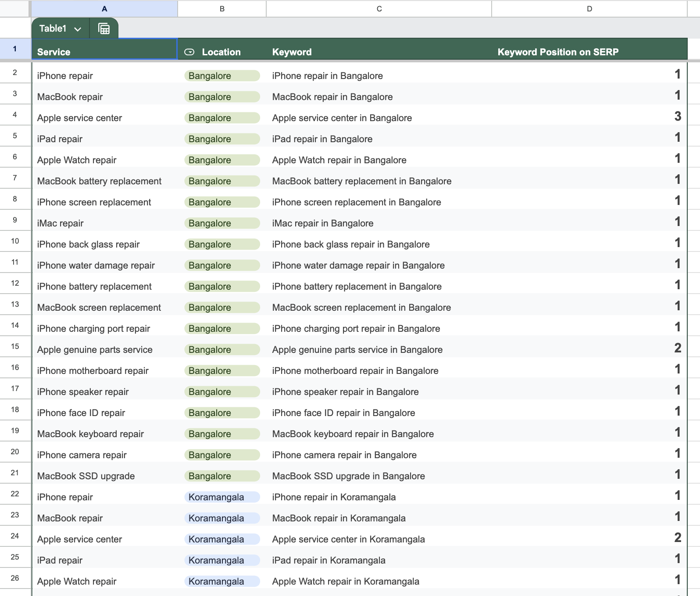Viewport: 700px width, 596px height.
Task: Select the 'iPhone screen replacement' service cell
Action: click(x=104, y=199)
